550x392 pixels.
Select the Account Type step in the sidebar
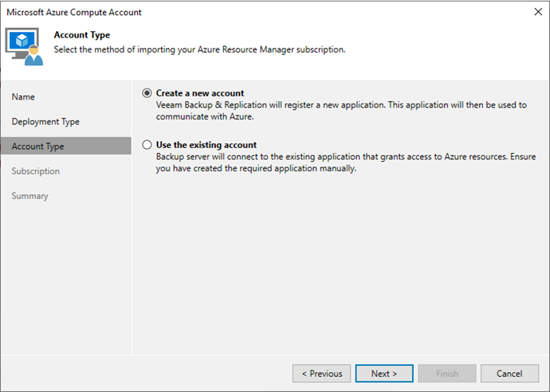coord(66,147)
